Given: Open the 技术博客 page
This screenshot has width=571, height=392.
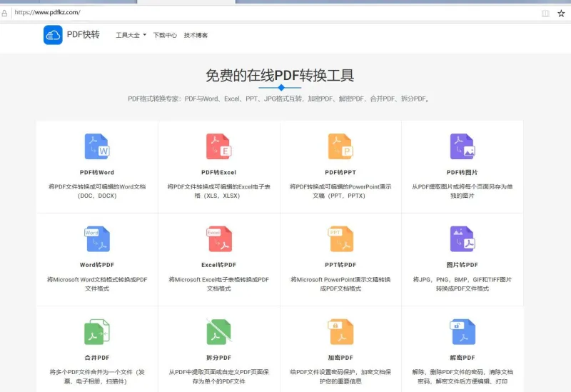Looking at the screenshot, I should coord(196,35).
